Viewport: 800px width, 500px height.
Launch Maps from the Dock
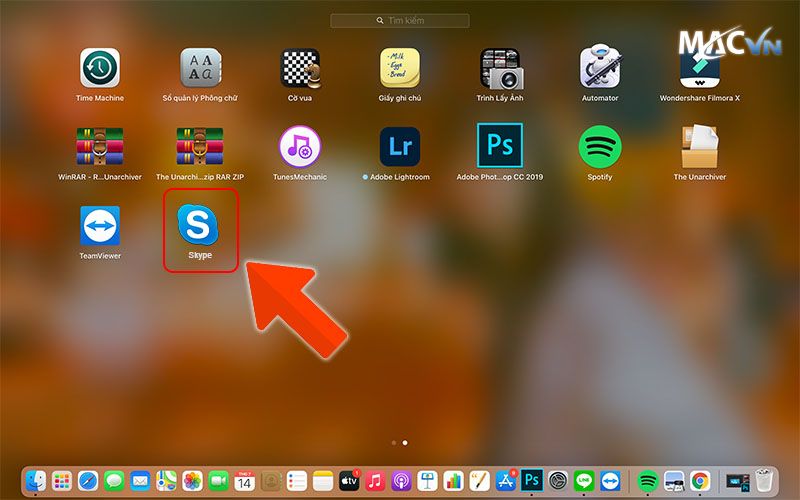tap(166, 481)
